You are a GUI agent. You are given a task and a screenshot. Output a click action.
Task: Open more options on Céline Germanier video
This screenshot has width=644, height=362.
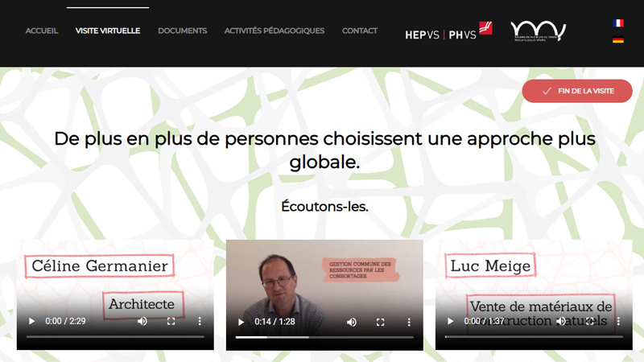pos(200,321)
